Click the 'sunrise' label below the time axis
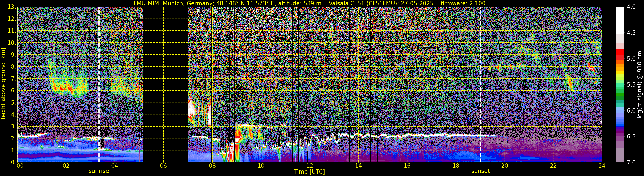The image size is (644, 176). (99, 171)
